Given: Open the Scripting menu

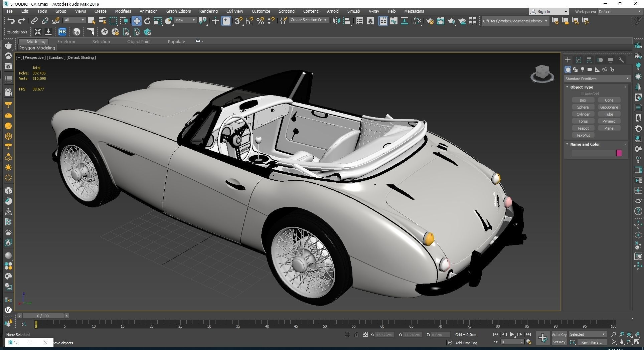Looking at the screenshot, I should [x=287, y=11].
